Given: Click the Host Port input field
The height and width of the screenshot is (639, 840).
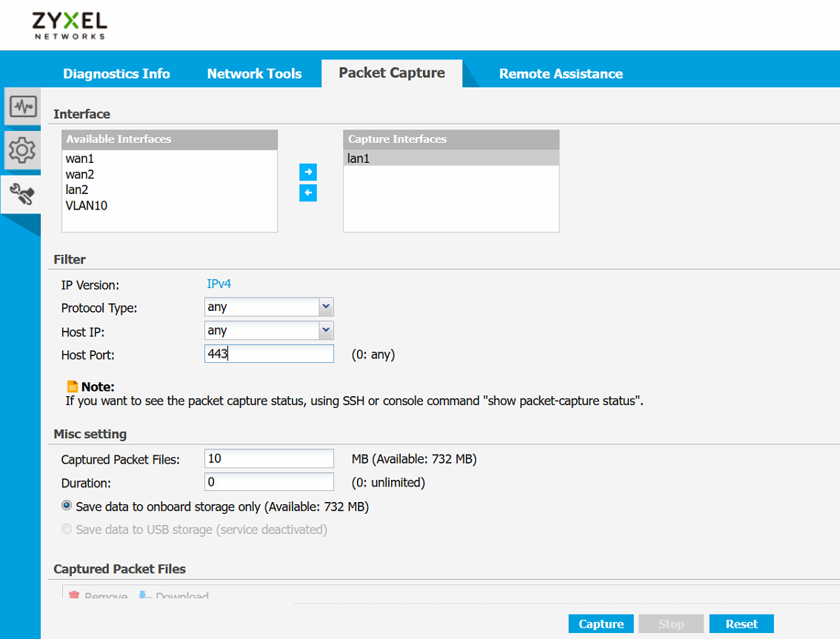Looking at the screenshot, I should [x=269, y=355].
